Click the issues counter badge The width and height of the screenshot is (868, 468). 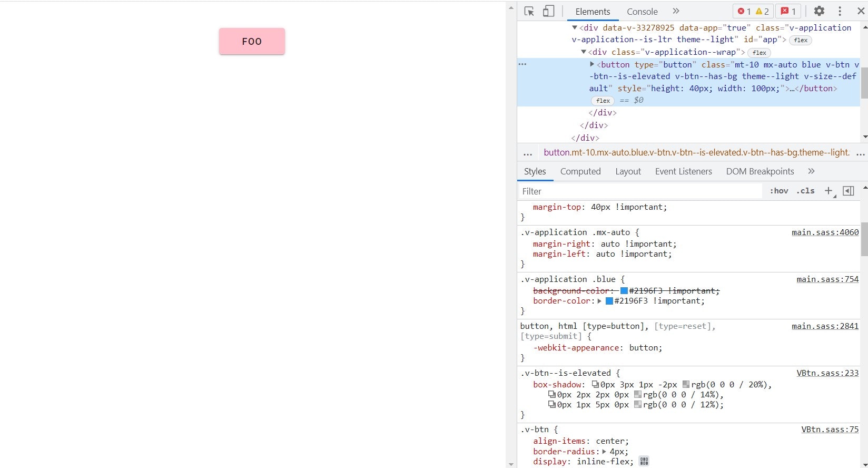(788, 11)
